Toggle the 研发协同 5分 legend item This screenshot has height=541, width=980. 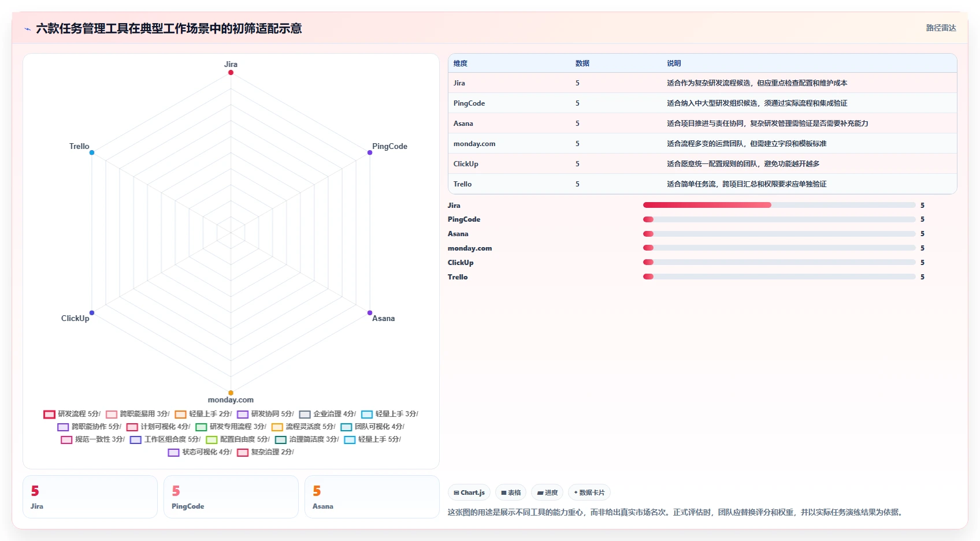[266, 414]
